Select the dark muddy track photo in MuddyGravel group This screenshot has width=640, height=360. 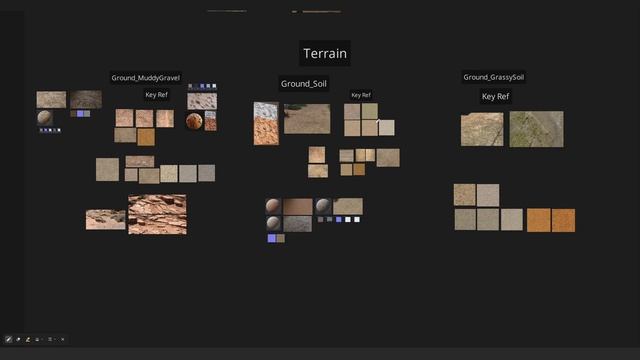click(86, 100)
